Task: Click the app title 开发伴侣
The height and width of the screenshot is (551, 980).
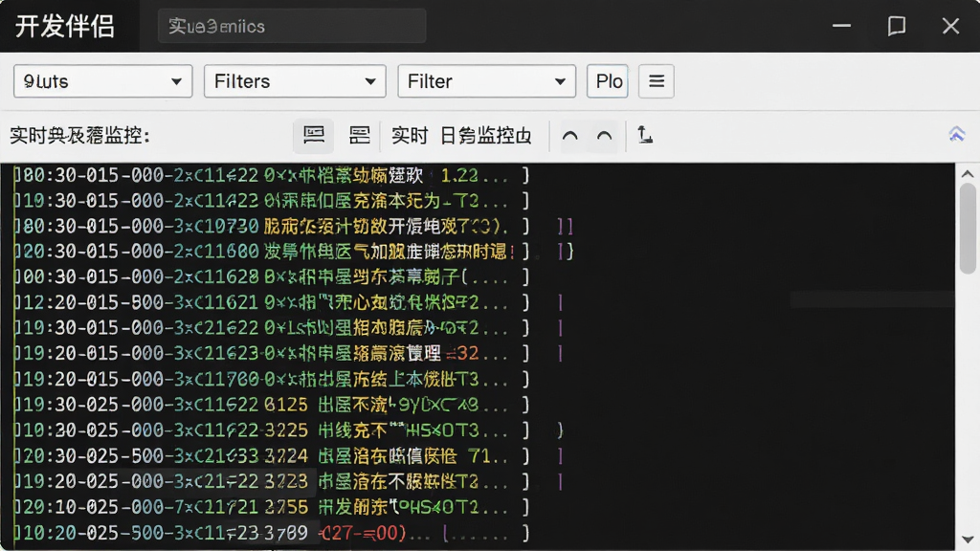Action: tap(65, 26)
